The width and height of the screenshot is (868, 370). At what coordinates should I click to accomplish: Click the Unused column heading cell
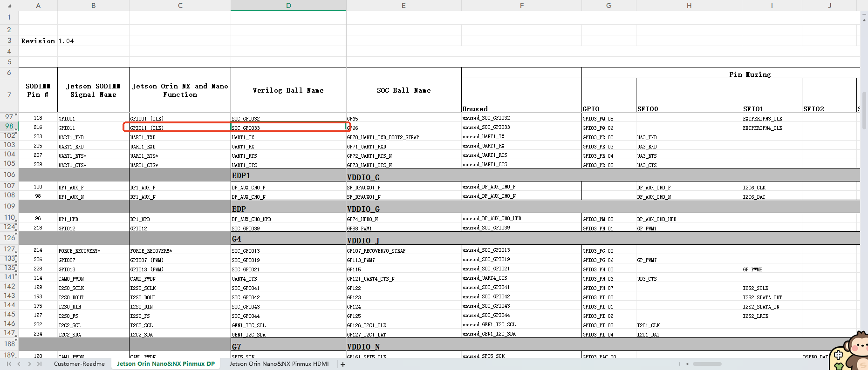521,95
